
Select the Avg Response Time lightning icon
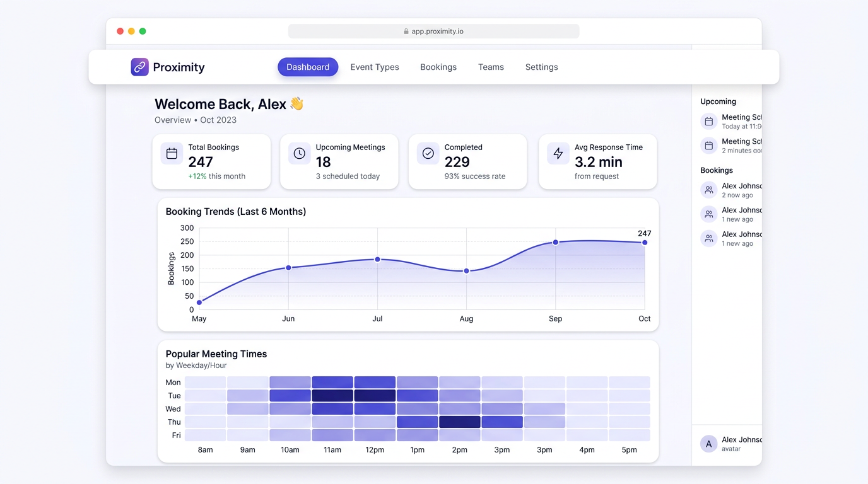click(558, 153)
